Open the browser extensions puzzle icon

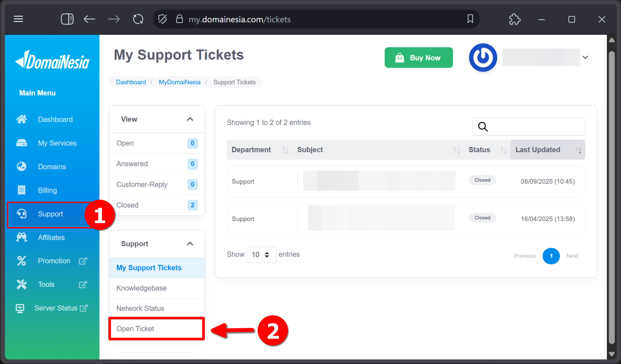point(515,19)
